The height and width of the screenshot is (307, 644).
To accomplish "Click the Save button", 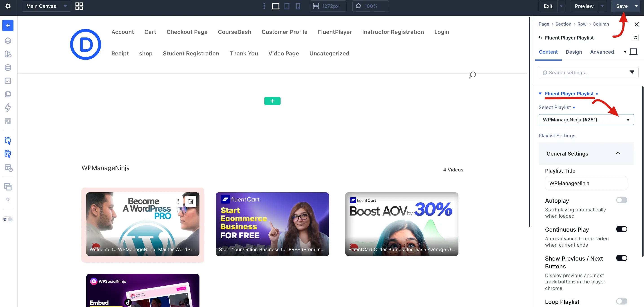I will 622,6.
